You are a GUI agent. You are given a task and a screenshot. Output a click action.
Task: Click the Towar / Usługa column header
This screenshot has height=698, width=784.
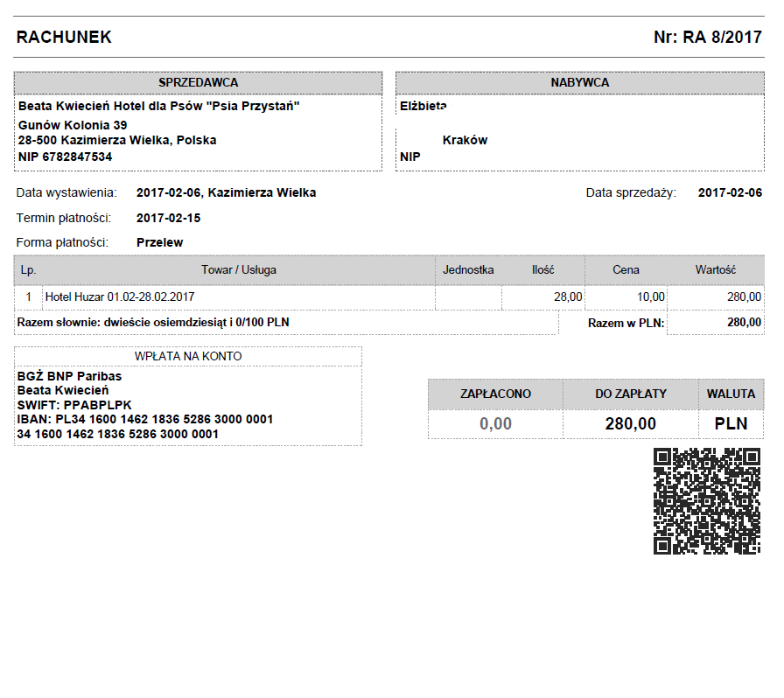[238, 269]
